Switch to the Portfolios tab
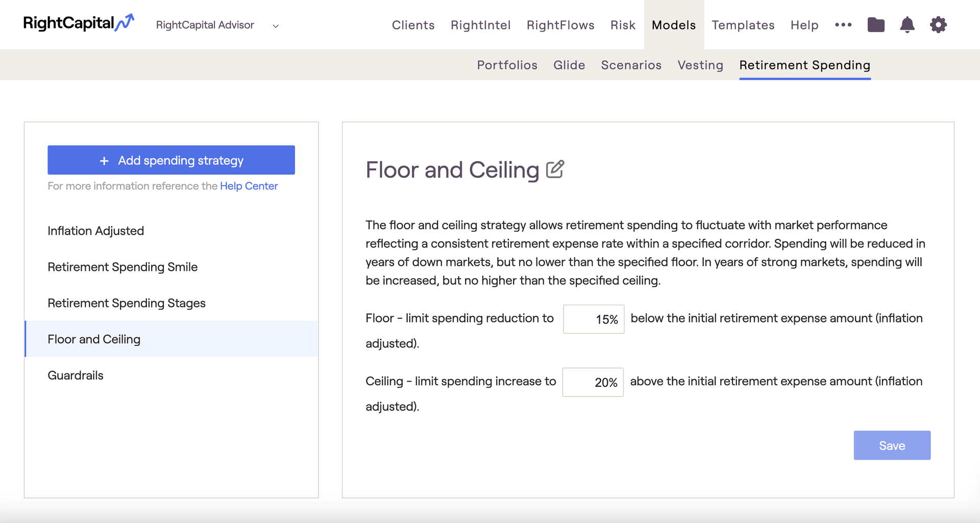This screenshot has width=980, height=523. pyautogui.click(x=507, y=65)
